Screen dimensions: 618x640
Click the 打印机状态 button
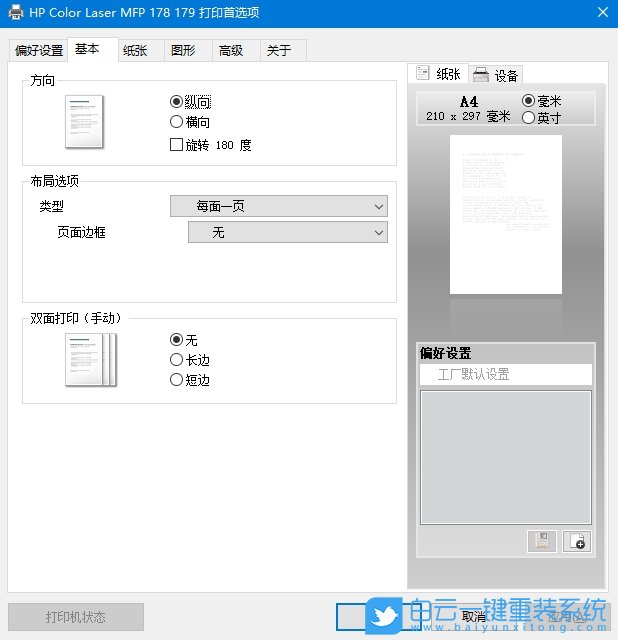(76, 617)
